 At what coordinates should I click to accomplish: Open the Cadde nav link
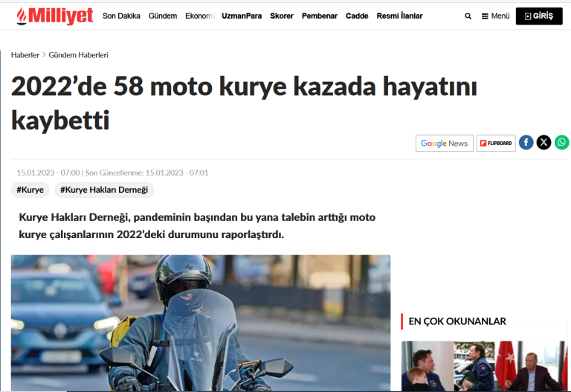[357, 16]
